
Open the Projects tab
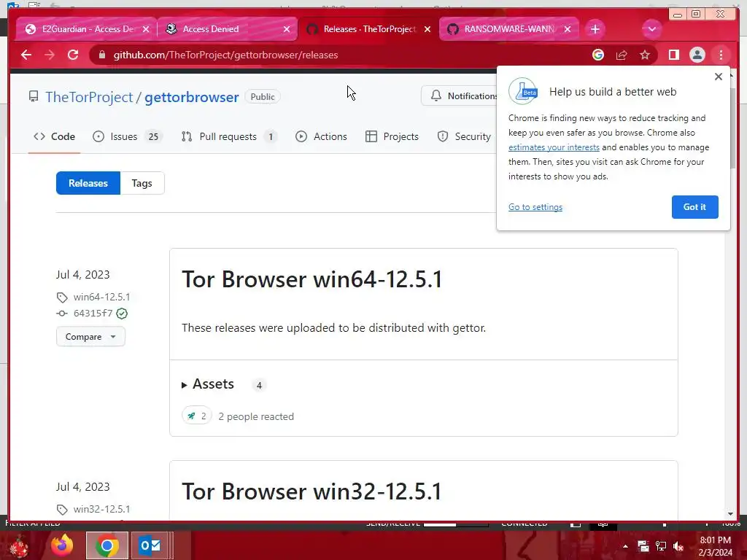(392, 136)
